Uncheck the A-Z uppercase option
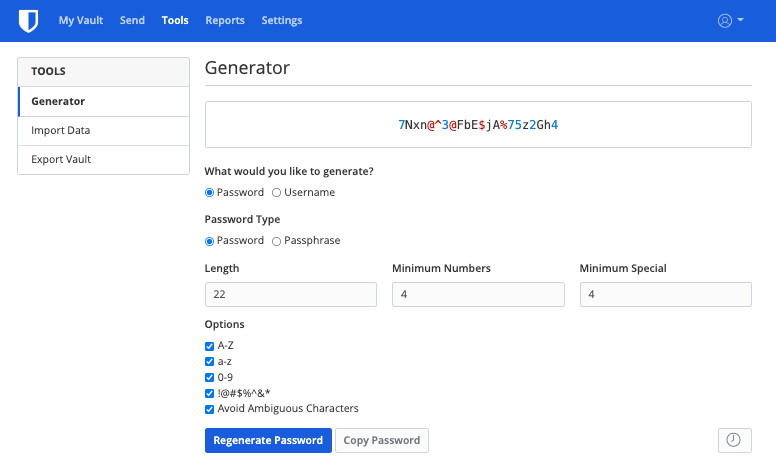This screenshot has height=470, width=776. [209, 346]
